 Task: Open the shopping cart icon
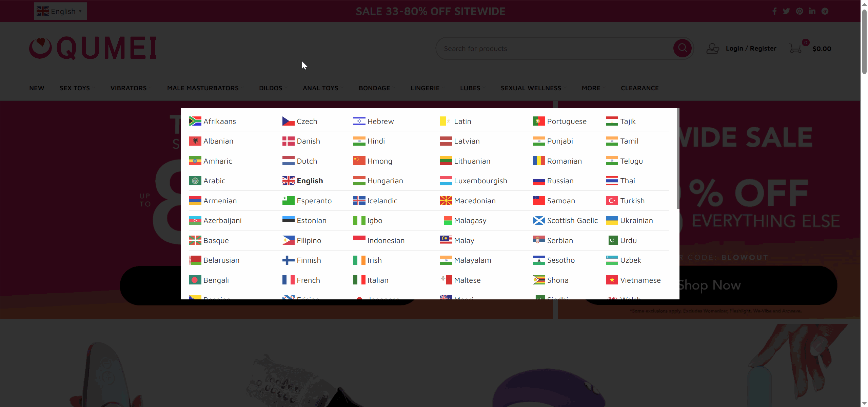795,49
